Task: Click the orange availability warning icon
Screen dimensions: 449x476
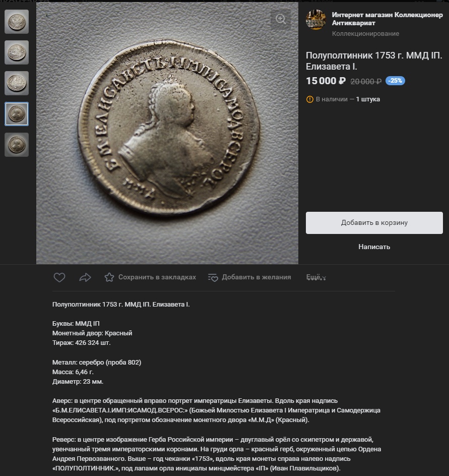Action: tap(310, 99)
